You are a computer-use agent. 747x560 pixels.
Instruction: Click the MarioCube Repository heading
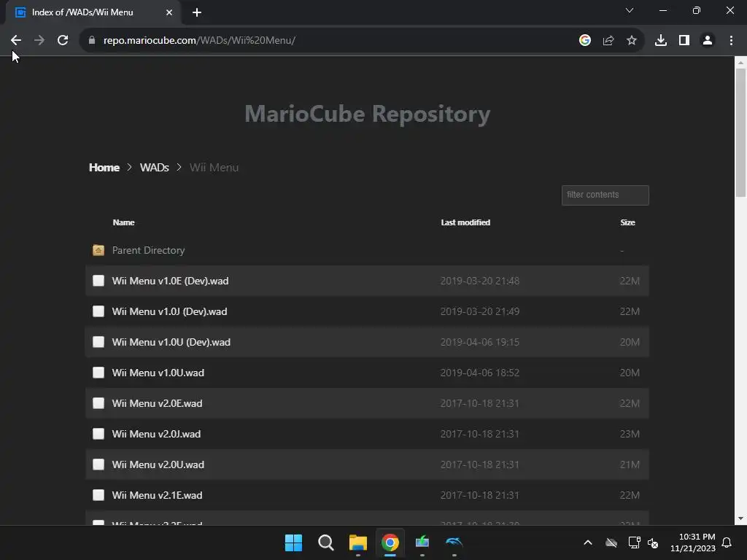click(368, 114)
